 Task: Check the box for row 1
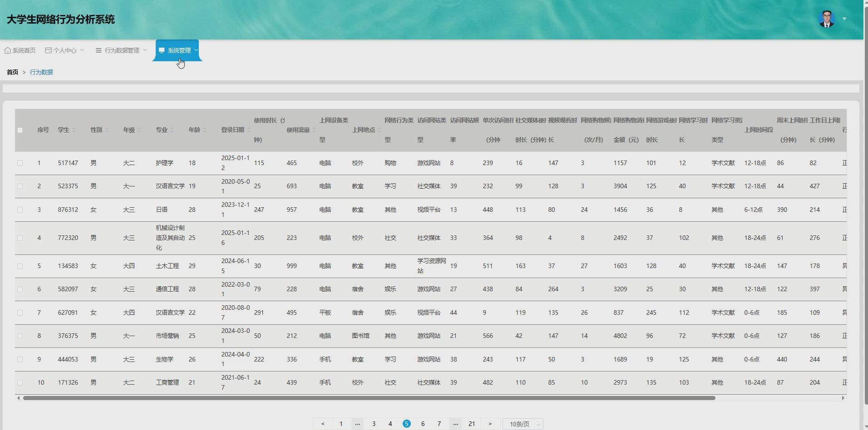20,163
